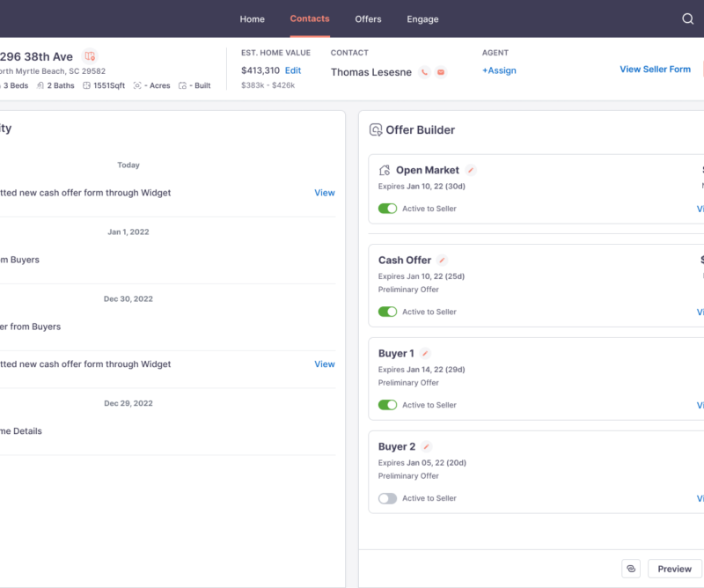This screenshot has width=704, height=588.
Task: Click the Preview button
Action: 674,569
